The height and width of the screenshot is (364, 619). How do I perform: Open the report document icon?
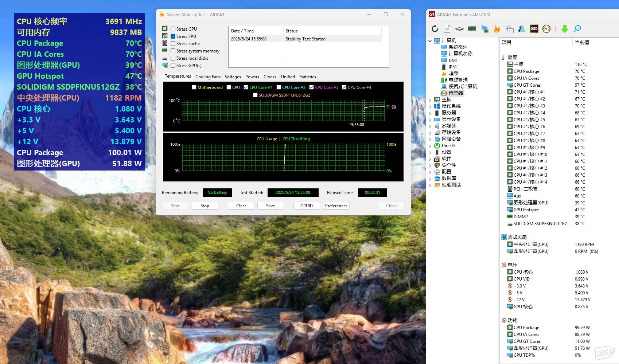click(x=447, y=29)
